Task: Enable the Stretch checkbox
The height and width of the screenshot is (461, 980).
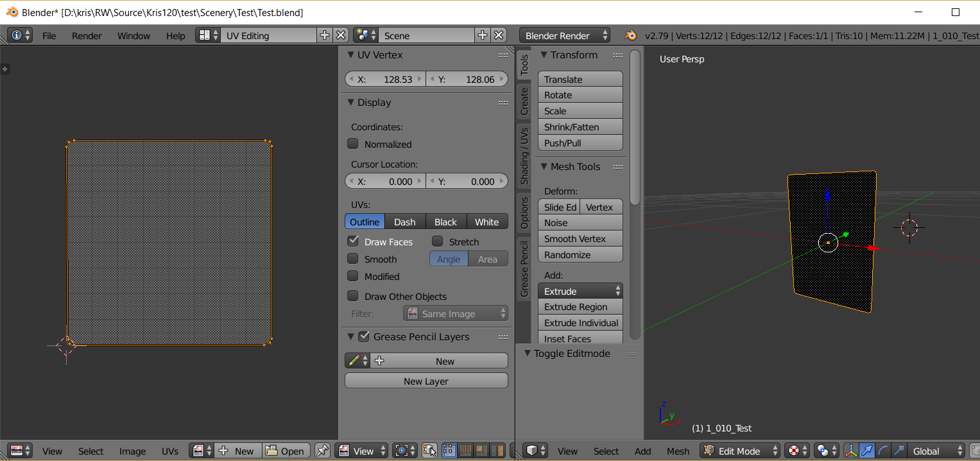Action: tap(438, 241)
